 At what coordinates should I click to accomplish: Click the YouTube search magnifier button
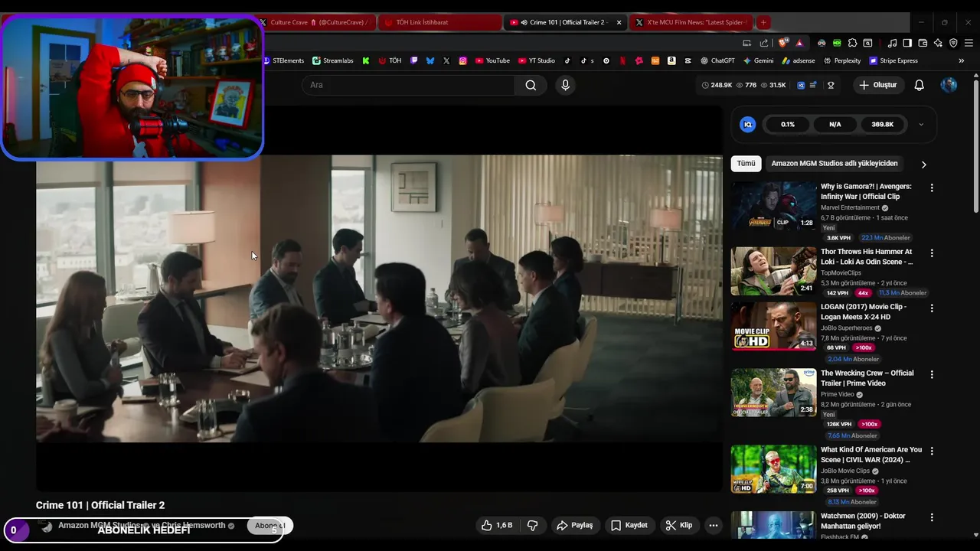[531, 85]
